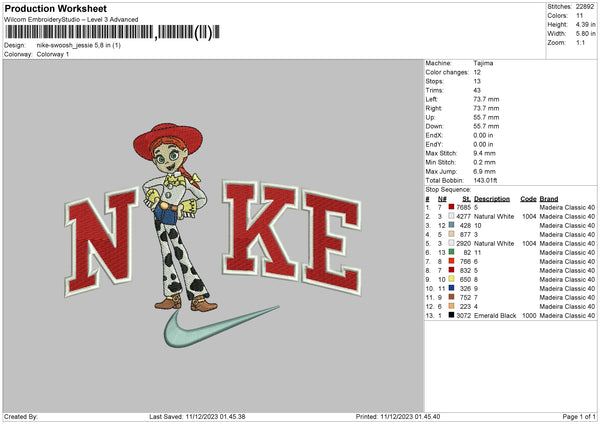Select the Created By footer label

tap(21, 416)
